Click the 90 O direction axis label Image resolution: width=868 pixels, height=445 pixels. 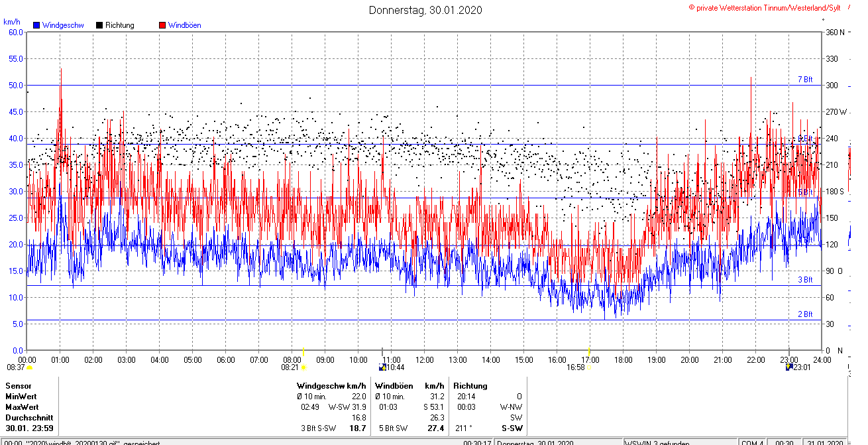[834, 271]
